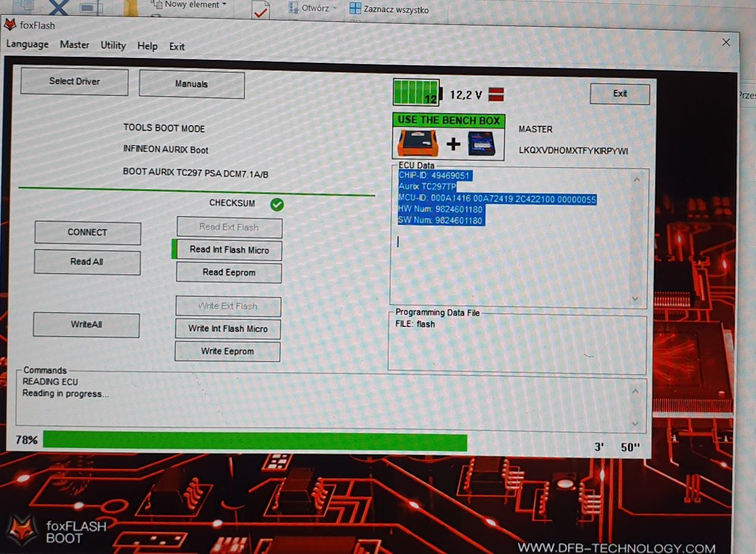Viewport: 756px width, 554px height.
Task: Click the Write Ext Flash button
Action: [x=228, y=306]
